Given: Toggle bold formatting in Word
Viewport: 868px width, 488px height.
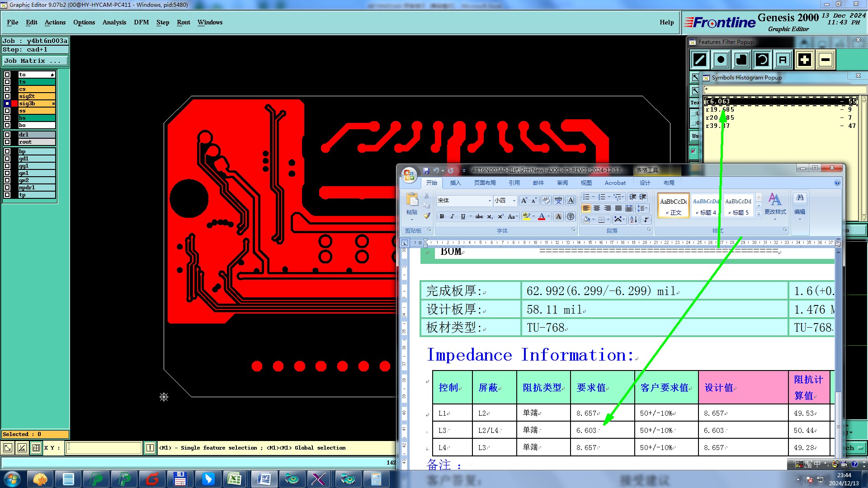Looking at the screenshot, I should click(x=442, y=216).
